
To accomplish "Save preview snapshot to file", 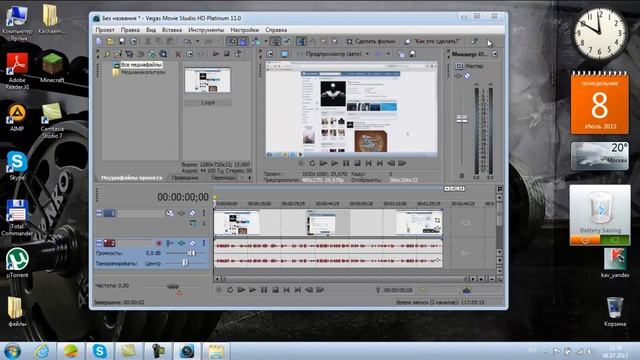I will (x=413, y=54).
